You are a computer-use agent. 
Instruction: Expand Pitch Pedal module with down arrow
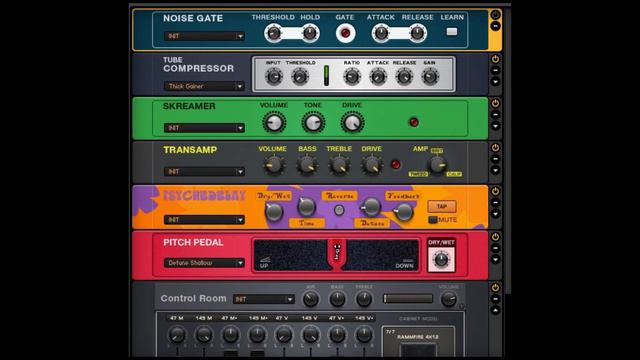coord(495,259)
